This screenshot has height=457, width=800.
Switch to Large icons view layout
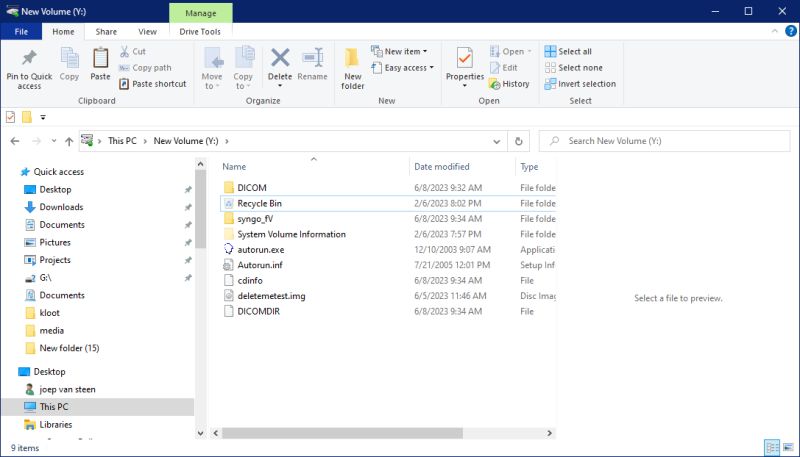(787, 448)
